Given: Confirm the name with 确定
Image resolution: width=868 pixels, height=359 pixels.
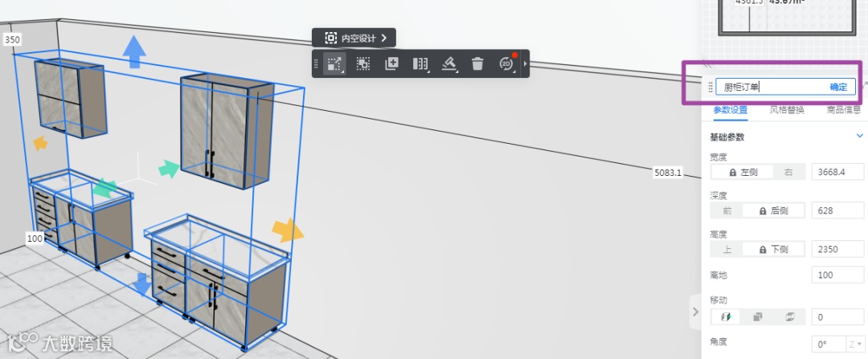Looking at the screenshot, I should point(838,87).
